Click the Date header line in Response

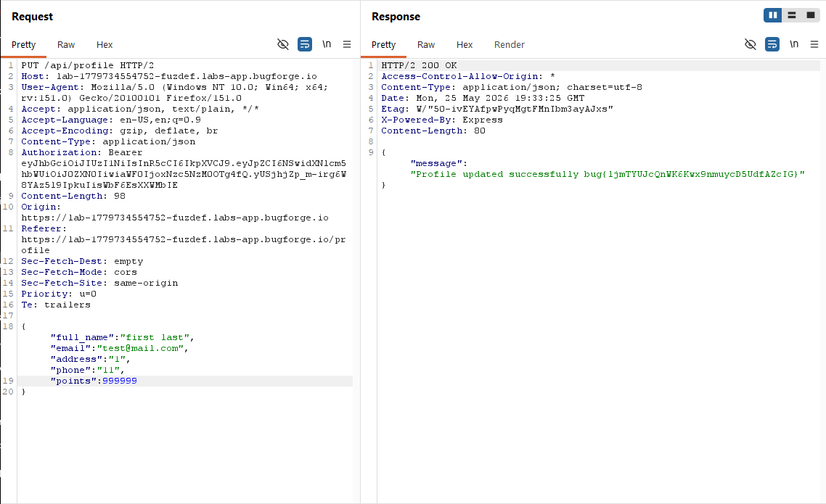coord(483,98)
